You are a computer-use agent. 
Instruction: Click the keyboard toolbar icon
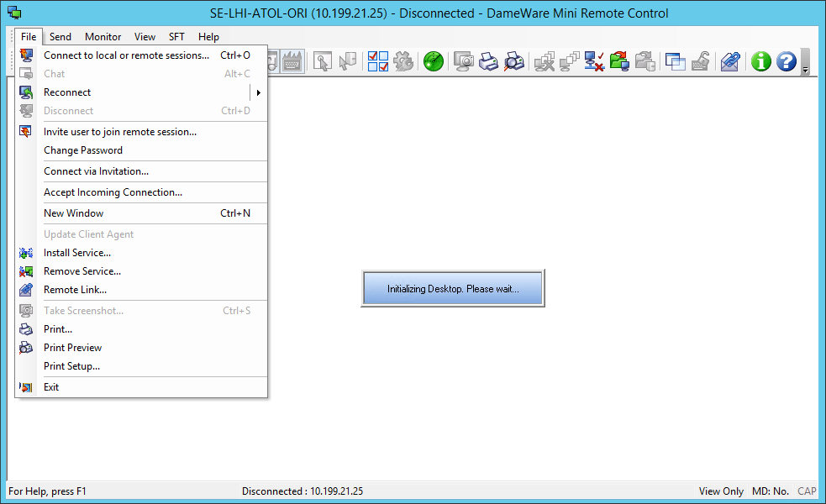coord(292,61)
